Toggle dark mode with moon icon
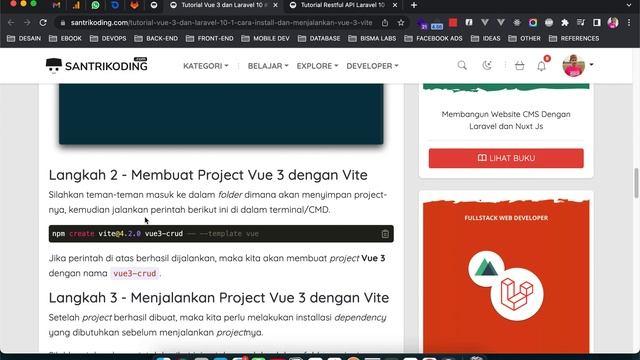 pos(487,65)
